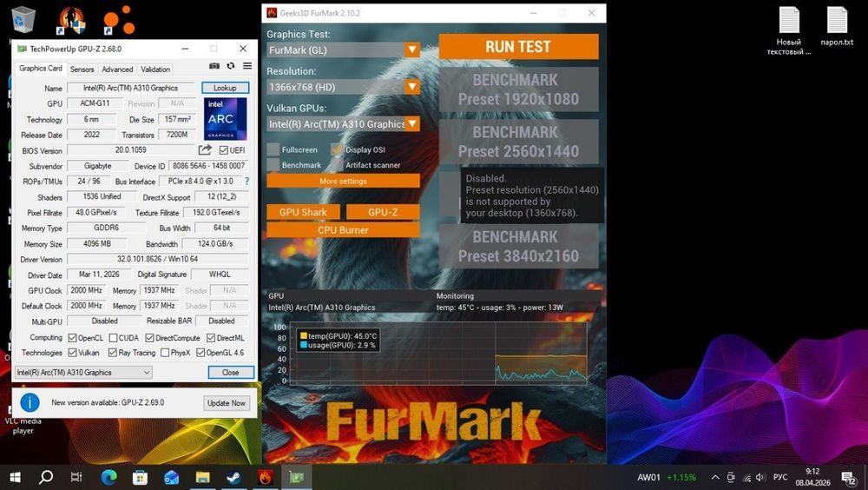Toggle the DirectML checkbox

[x=211, y=338]
